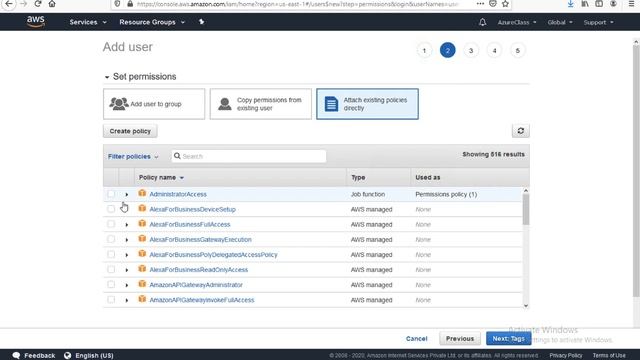Open the Privacy Policy footer link
Image resolution: width=640 pixels, height=360 pixels.
point(566,356)
